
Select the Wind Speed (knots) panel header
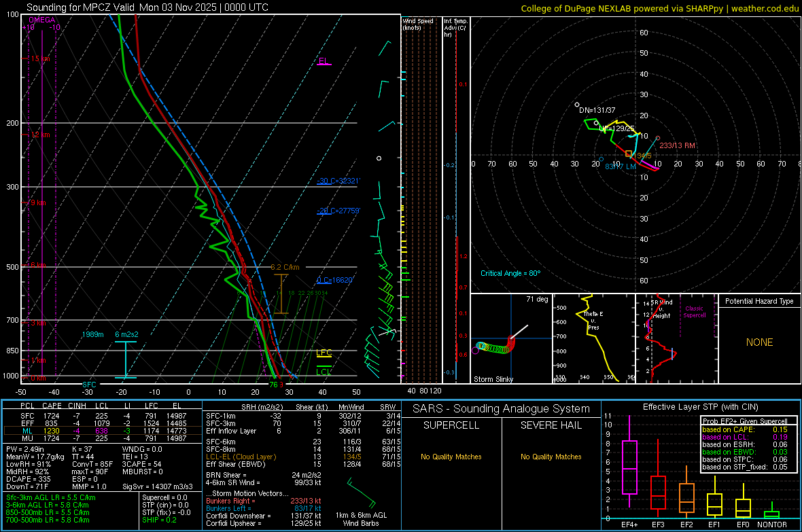(x=418, y=24)
